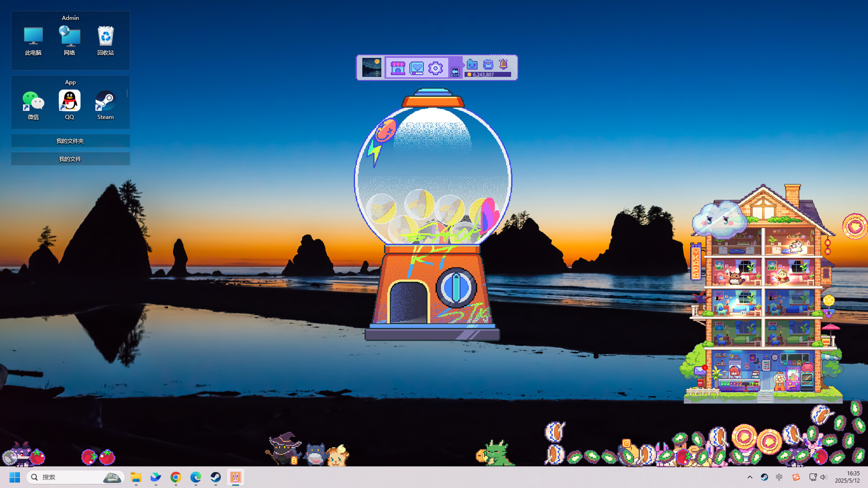Click the sleepy cloud on the house
868x488 pixels.
click(719, 220)
